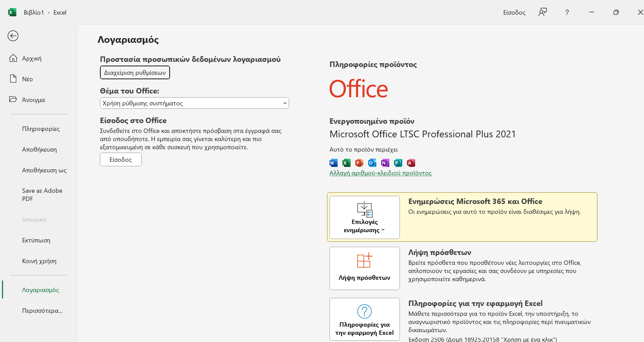Click the Word app icon
This screenshot has width=644, height=342.
click(x=334, y=163)
